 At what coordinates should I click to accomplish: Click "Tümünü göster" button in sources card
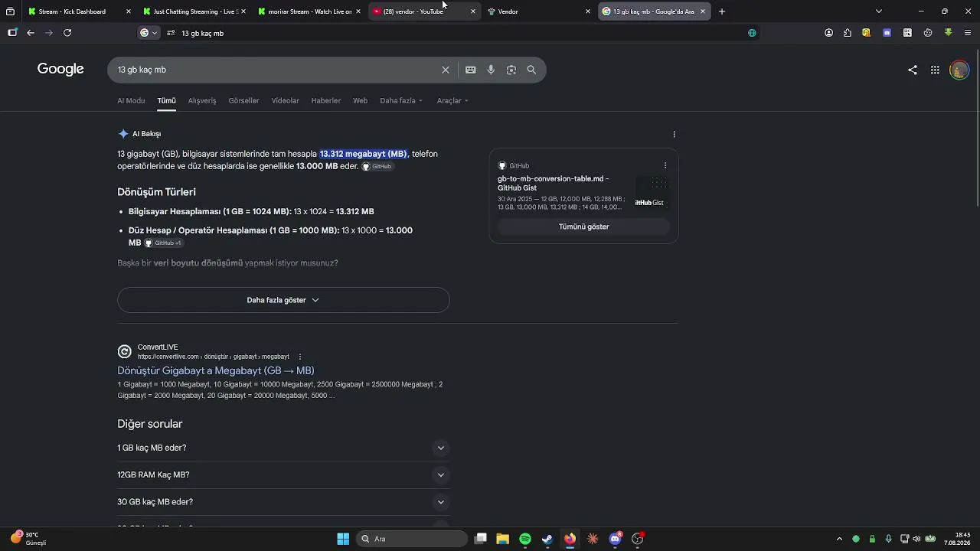pyautogui.click(x=583, y=227)
